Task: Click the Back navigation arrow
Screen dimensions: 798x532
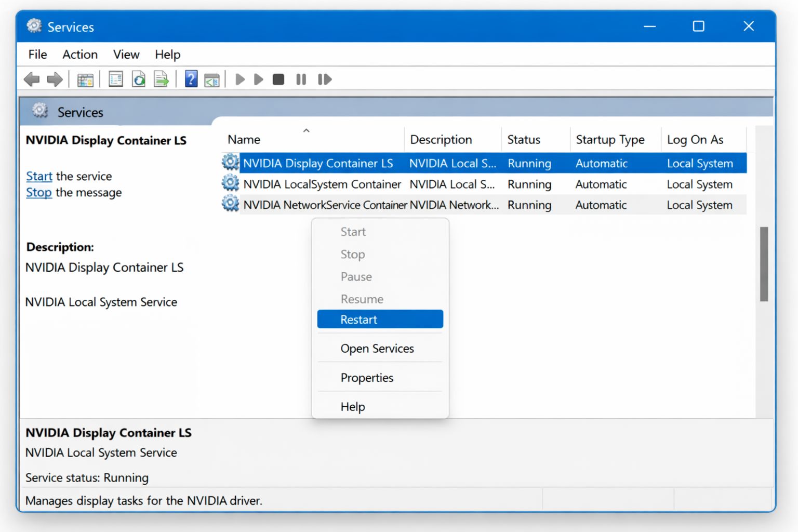Action: (x=32, y=79)
